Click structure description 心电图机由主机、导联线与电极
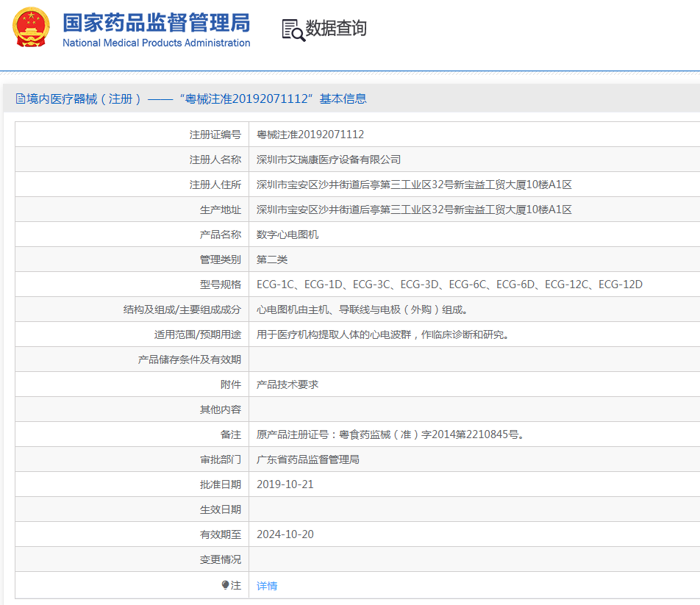 362,309
